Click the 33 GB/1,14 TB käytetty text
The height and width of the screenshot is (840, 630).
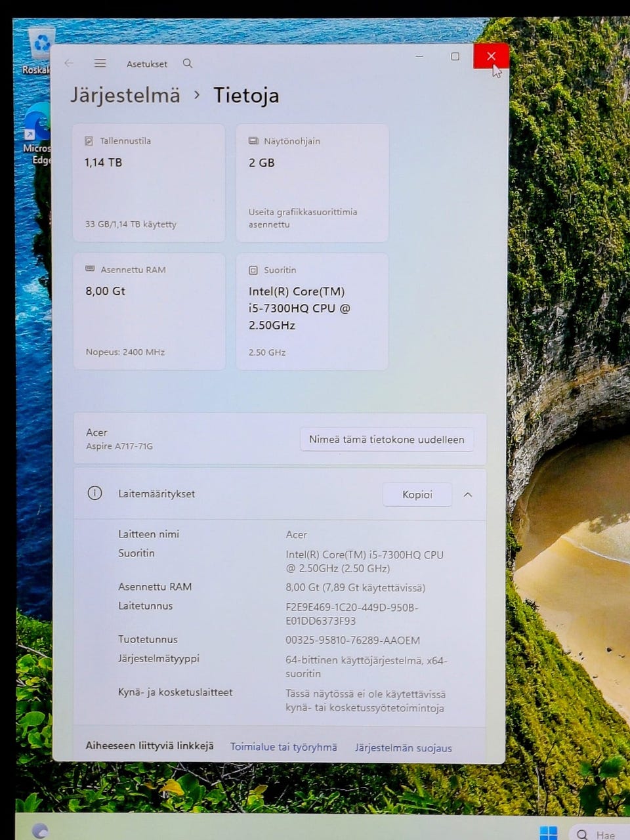[131, 224]
